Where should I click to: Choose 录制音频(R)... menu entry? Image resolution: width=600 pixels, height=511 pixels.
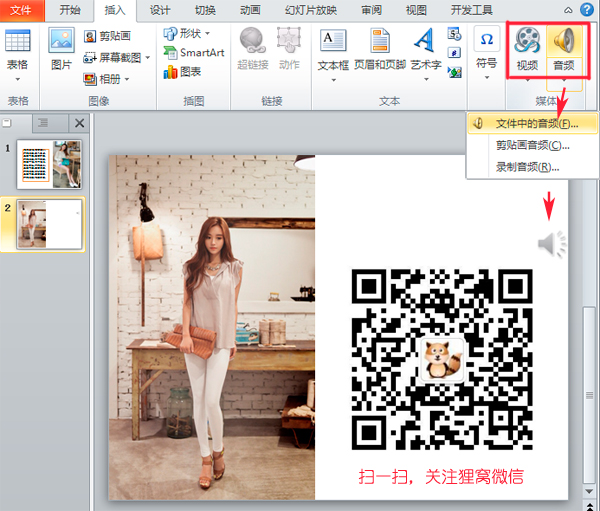(533, 167)
